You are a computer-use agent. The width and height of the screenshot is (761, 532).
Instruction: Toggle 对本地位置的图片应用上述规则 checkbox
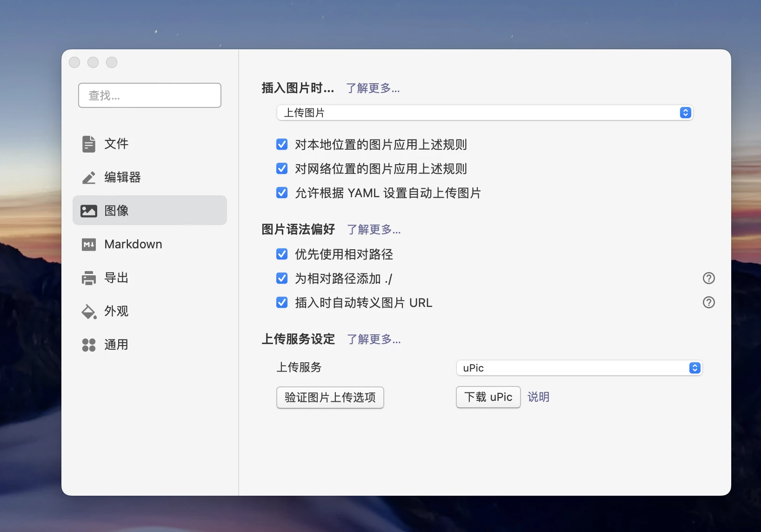282,145
